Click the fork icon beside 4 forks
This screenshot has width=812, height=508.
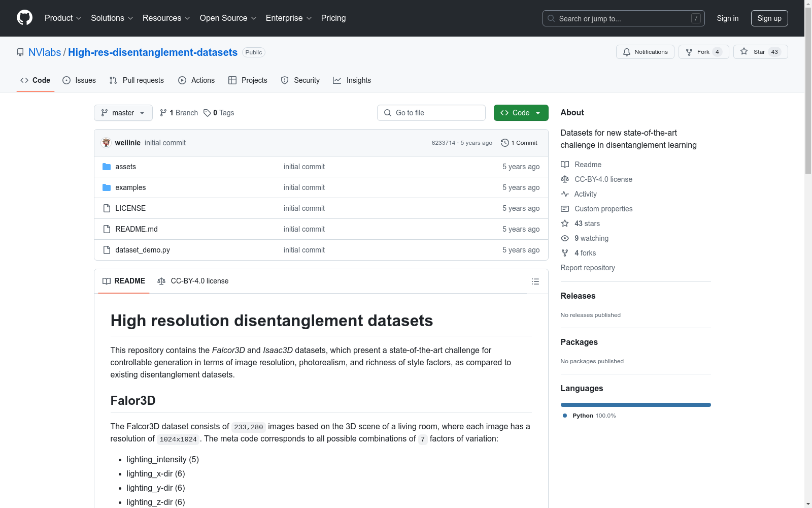coord(565,253)
